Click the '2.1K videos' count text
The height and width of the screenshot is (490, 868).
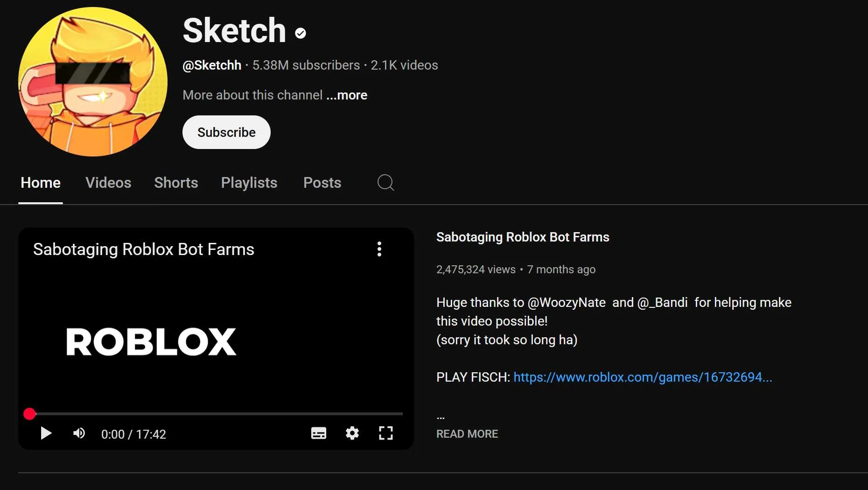click(x=405, y=65)
